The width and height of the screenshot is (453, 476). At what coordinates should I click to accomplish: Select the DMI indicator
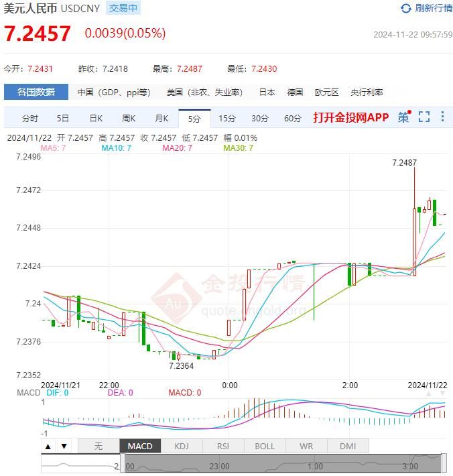coord(348,447)
